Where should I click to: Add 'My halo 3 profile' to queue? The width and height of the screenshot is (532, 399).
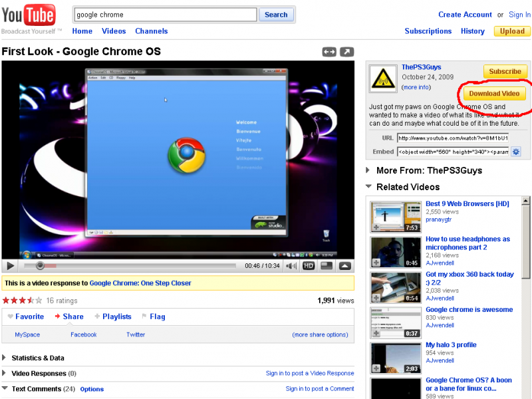[376, 368]
